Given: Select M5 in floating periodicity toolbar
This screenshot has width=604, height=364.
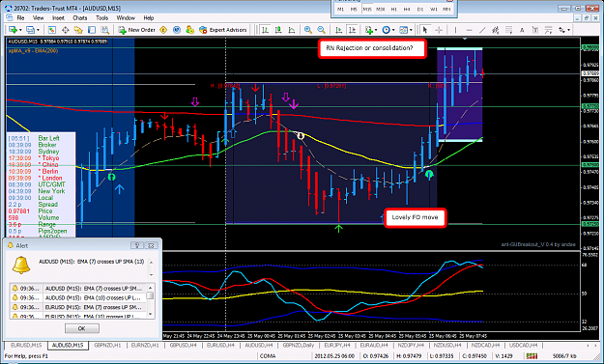Looking at the screenshot, I should click(354, 9).
